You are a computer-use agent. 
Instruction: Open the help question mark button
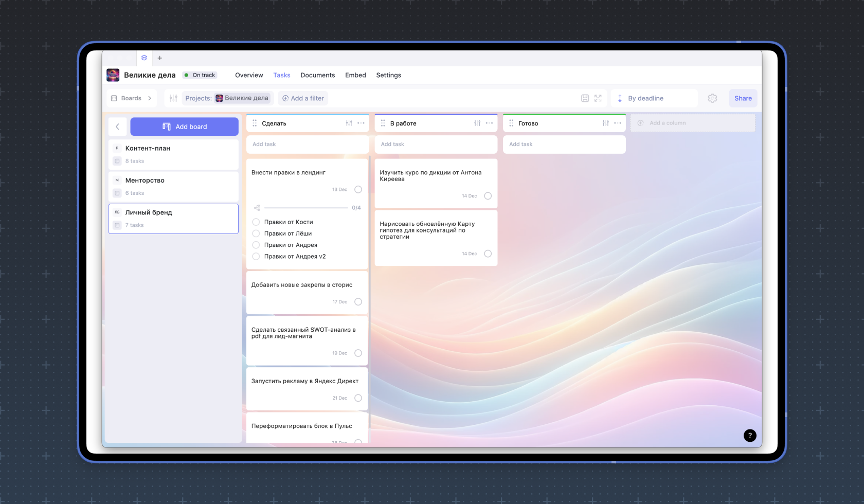point(750,436)
